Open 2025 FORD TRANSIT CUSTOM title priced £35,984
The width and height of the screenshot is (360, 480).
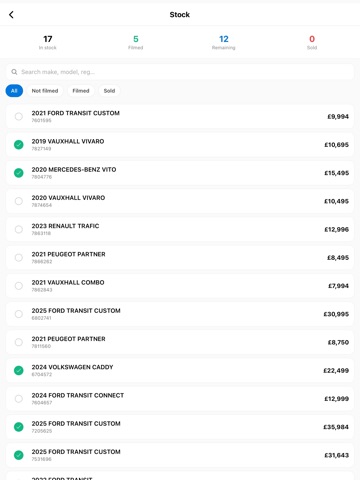click(76, 424)
